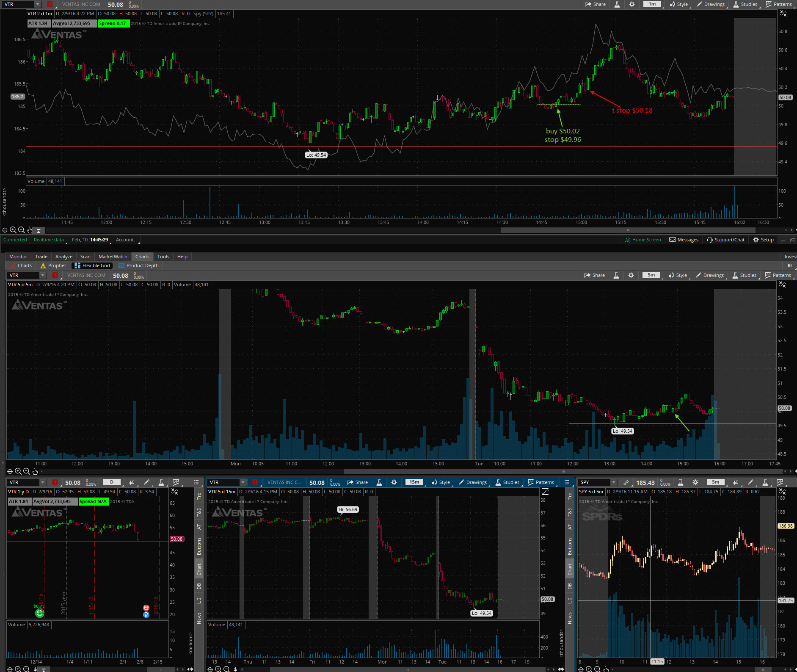Open the MarketWatch tab
This screenshot has height=672, width=797.
(x=113, y=257)
